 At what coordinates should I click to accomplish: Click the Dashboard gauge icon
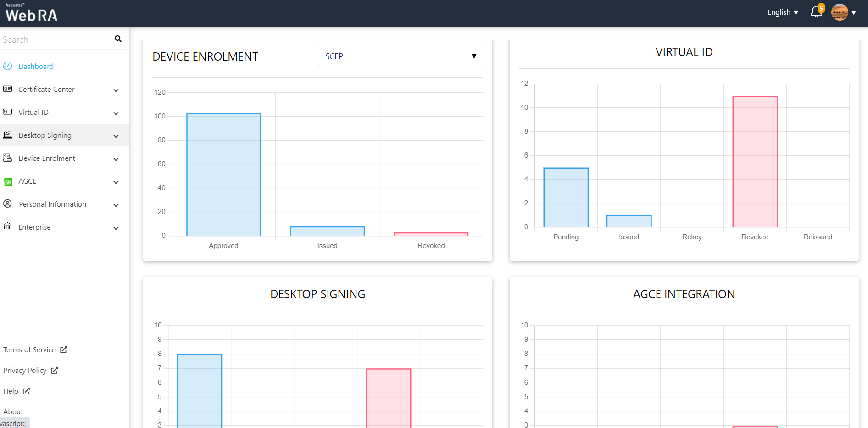(x=8, y=66)
